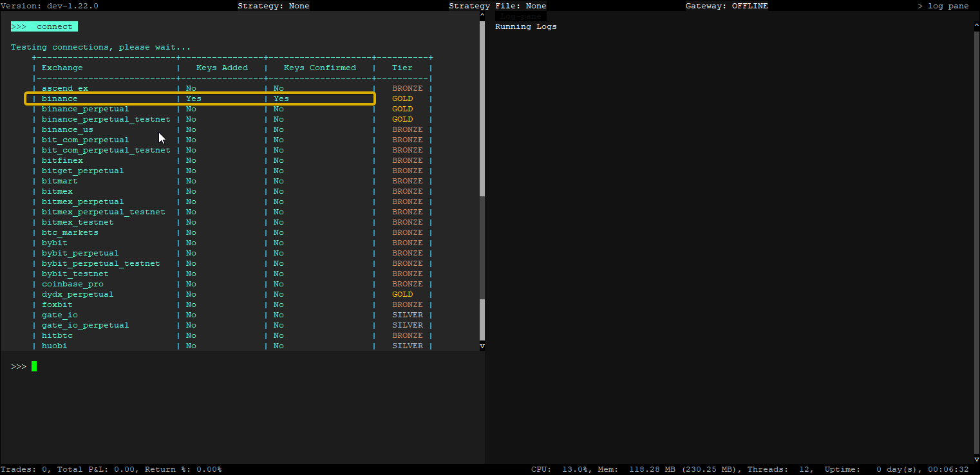The width and height of the screenshot is (980, 475).
Task: Select the highlighted binance row
Action: click(x=200, y=98)
